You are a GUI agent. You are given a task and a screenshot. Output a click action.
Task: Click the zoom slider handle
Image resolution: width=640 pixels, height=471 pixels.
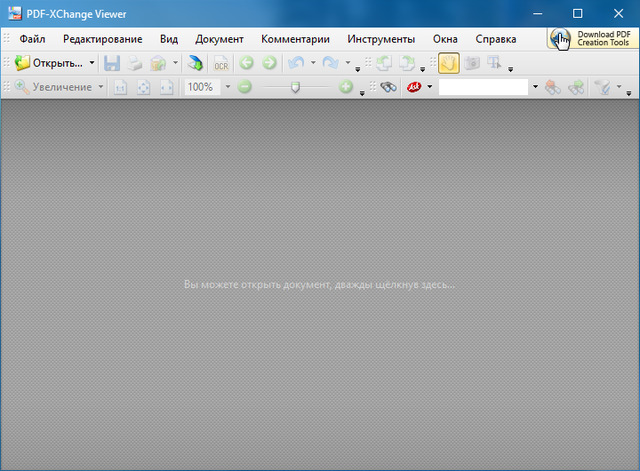[295, 87]
